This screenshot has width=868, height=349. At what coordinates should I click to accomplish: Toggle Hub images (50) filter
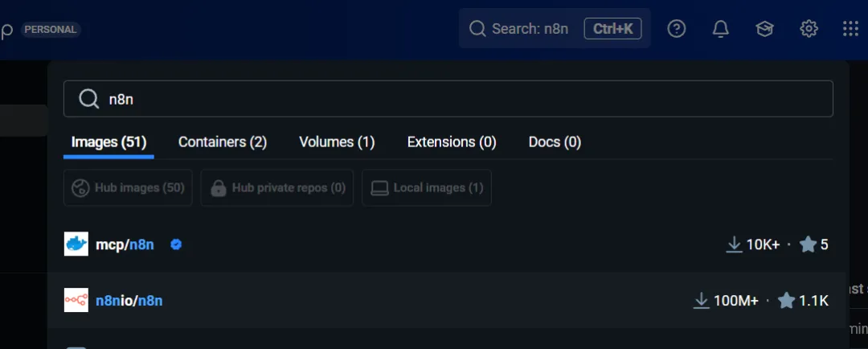pos(128,188)
